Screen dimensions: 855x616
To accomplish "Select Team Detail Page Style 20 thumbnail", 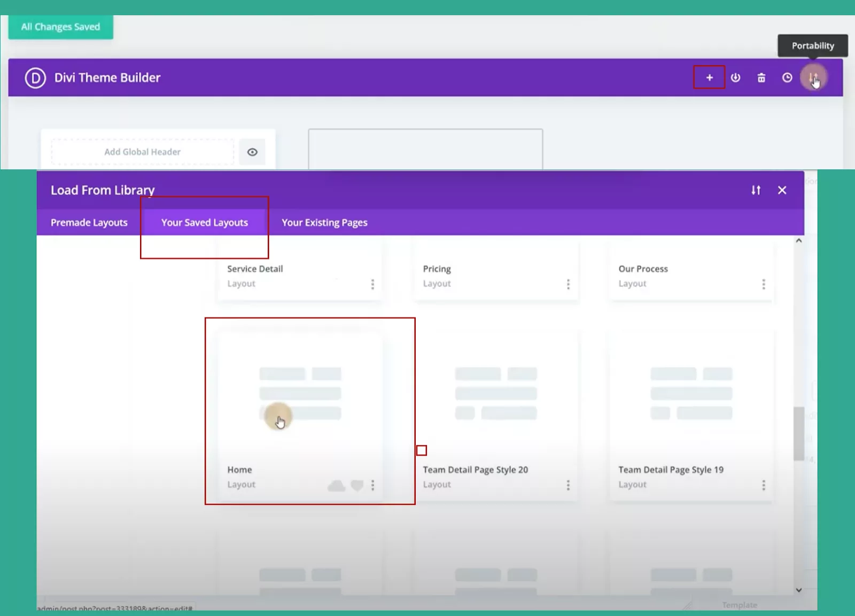I will pyautogui.click(x=496, y=394).
